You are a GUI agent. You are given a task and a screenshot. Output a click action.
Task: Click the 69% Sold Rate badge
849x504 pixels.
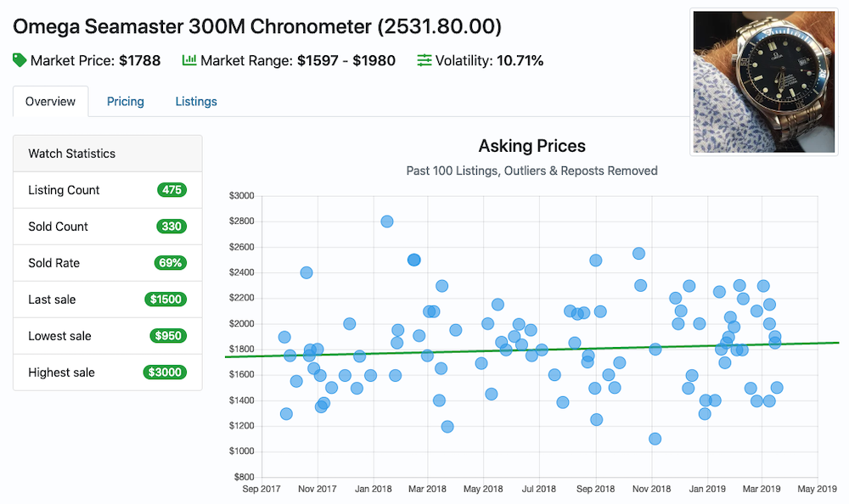171,263
